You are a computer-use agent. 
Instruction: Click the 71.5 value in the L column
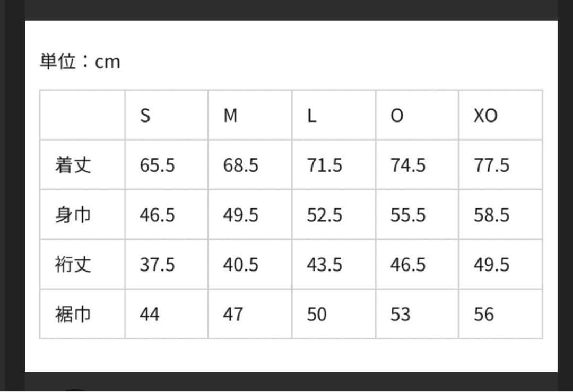coord(324,165)
